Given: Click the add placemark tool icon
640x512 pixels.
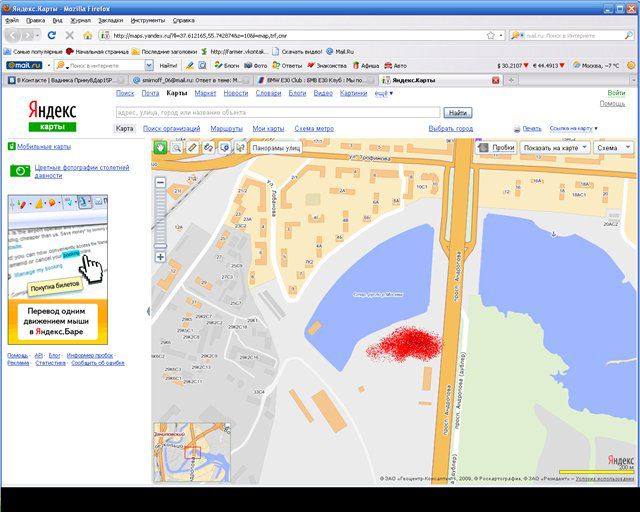Looking at the screenshot, I should (224, 147).
